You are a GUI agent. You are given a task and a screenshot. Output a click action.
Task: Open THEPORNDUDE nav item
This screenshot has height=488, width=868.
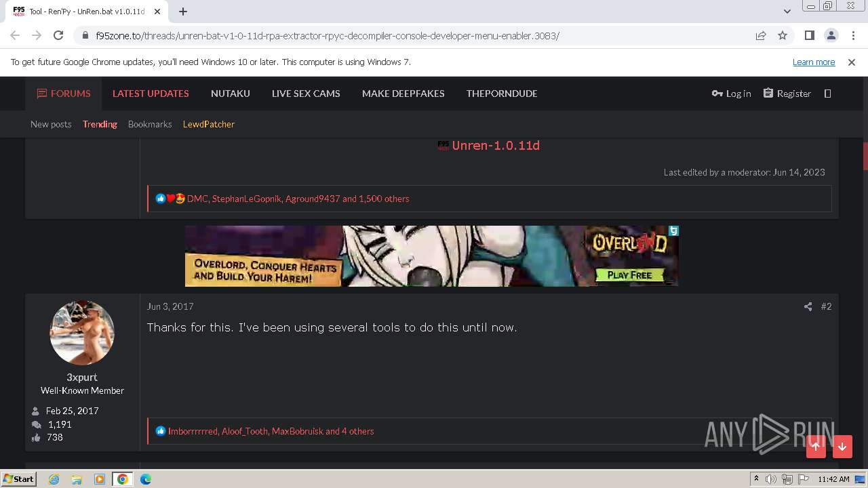(x=502, y=94)
